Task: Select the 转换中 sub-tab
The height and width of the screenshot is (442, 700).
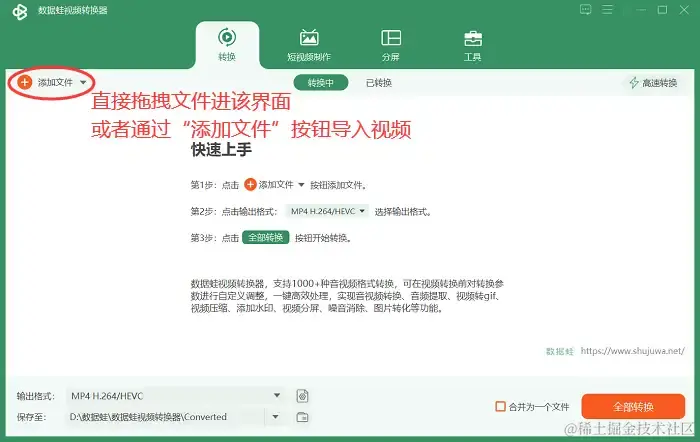Action: [321, 83]
